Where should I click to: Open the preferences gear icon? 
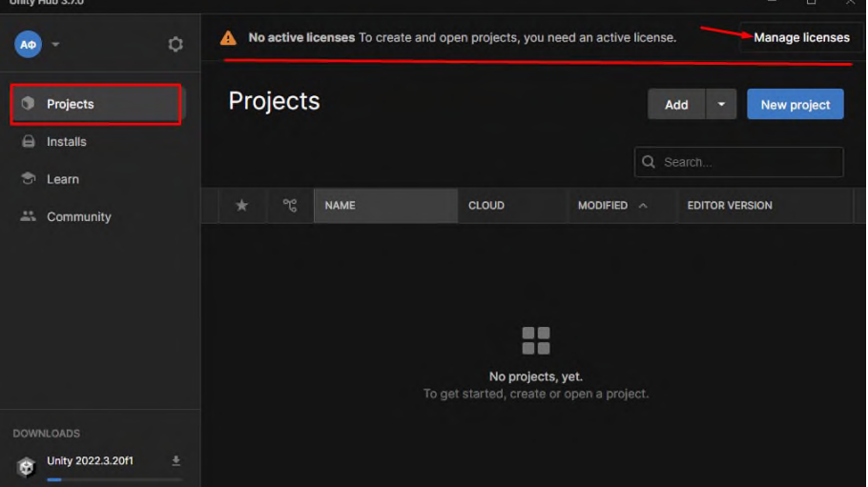point(176,44)
